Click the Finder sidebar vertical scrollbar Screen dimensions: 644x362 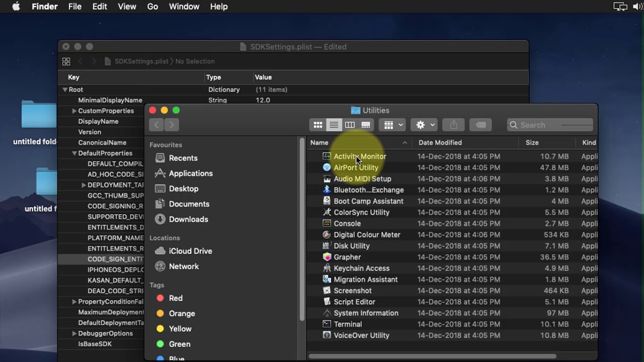(302, 229)
